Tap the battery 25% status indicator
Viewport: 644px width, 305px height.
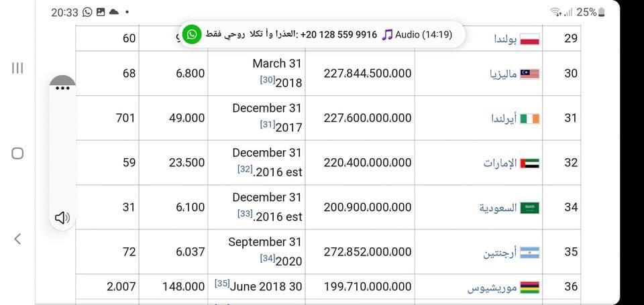590,12
